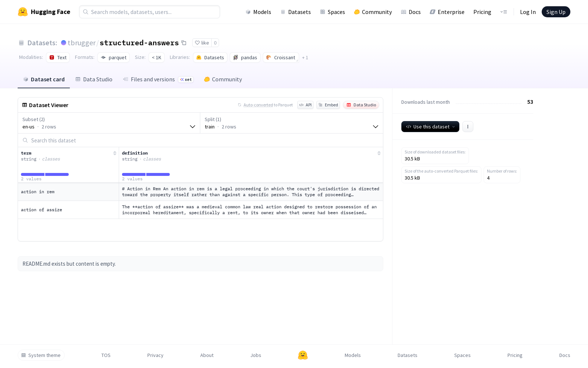Click the heart like button
Screen dimensions: 588x368
point(202,43)
